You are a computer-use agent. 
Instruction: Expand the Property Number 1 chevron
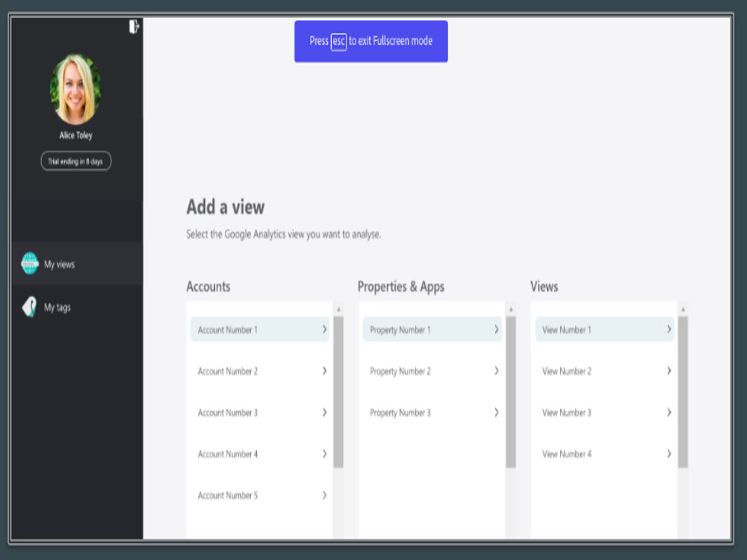point(497,329)
